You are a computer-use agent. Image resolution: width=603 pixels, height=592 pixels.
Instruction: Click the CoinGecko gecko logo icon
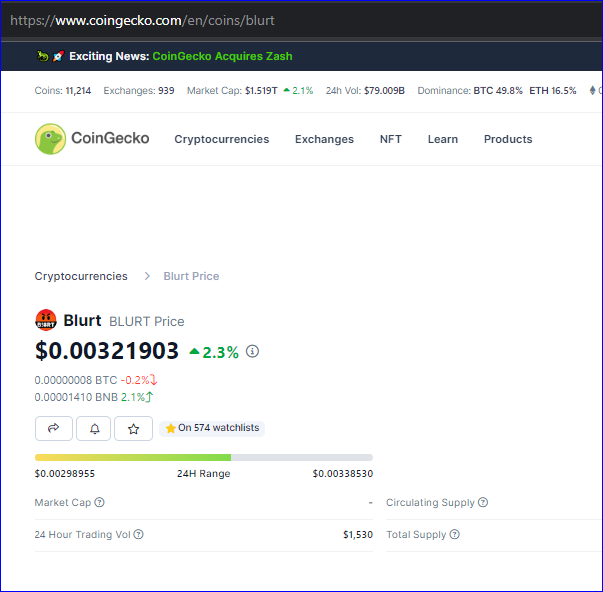coord(50,139)
